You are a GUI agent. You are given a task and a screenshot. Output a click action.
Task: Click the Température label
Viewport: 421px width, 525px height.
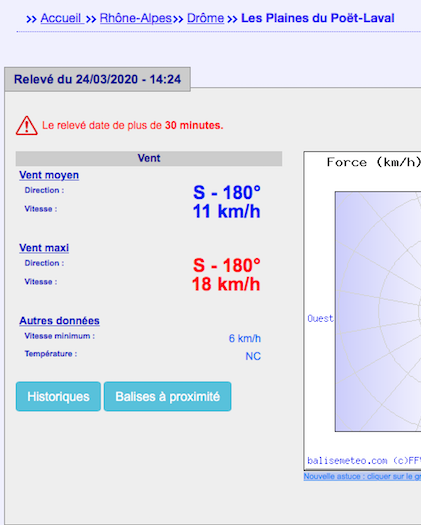(x=51, y=354)
